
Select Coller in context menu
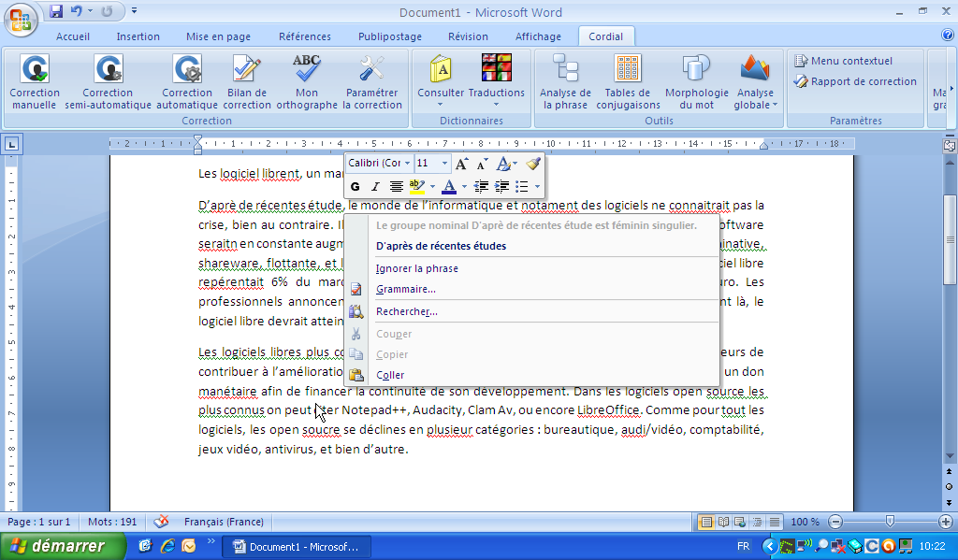pos(390,375)
